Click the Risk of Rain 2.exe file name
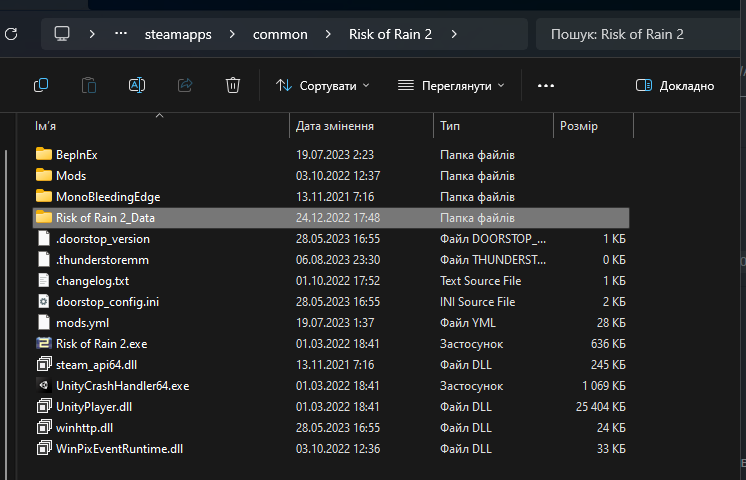Screen dimensions: 746x480 [x=101, y=343]
